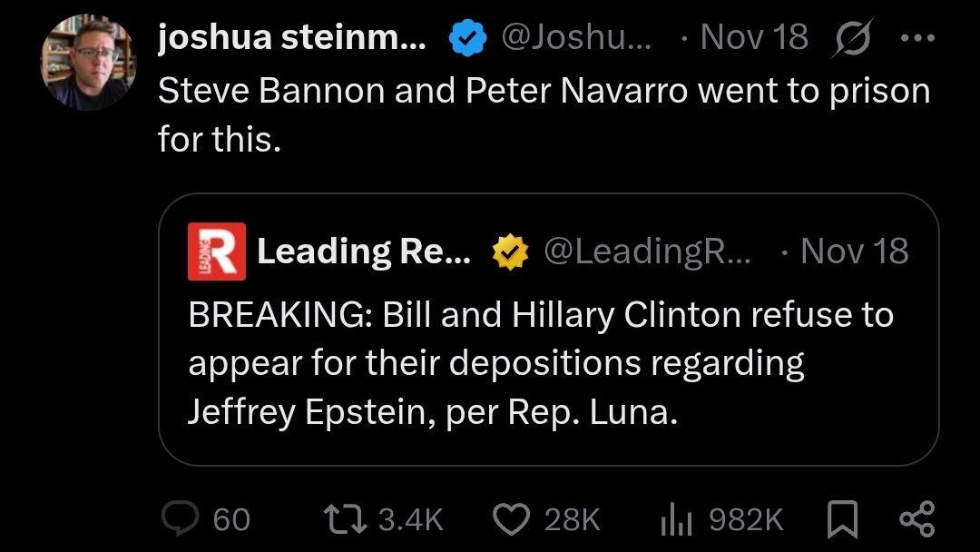980x552 pixels.
Task: Open the @Joshu... username handle
Action: pos(576,37)
